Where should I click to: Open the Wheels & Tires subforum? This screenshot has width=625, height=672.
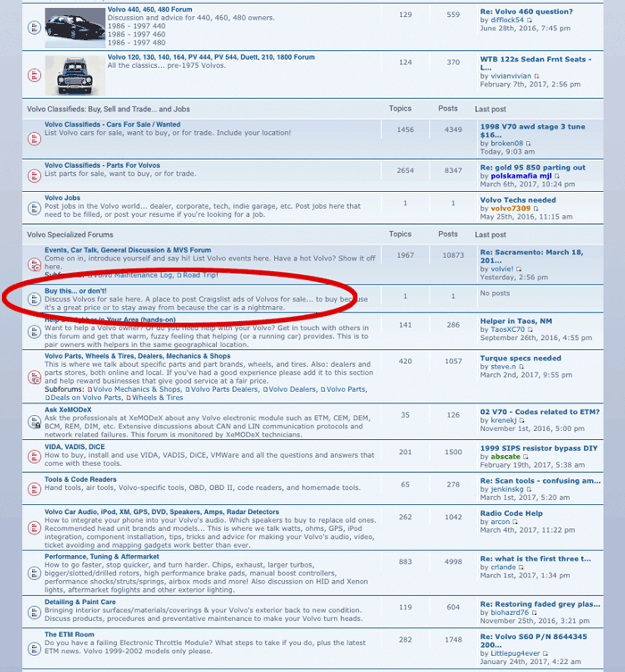(157, 398)
